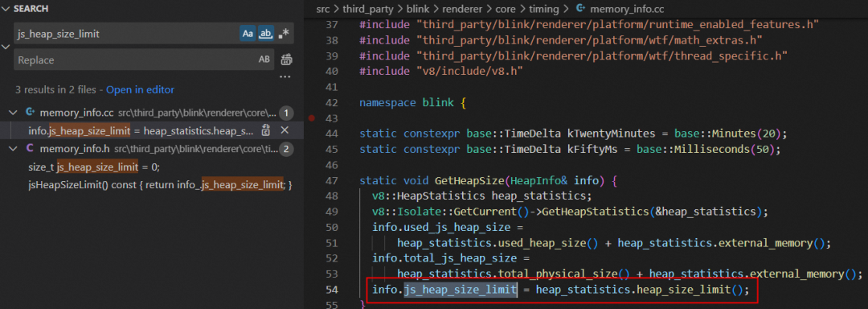Click result count badge 1 for memory_info.cc

coord(285,113)
